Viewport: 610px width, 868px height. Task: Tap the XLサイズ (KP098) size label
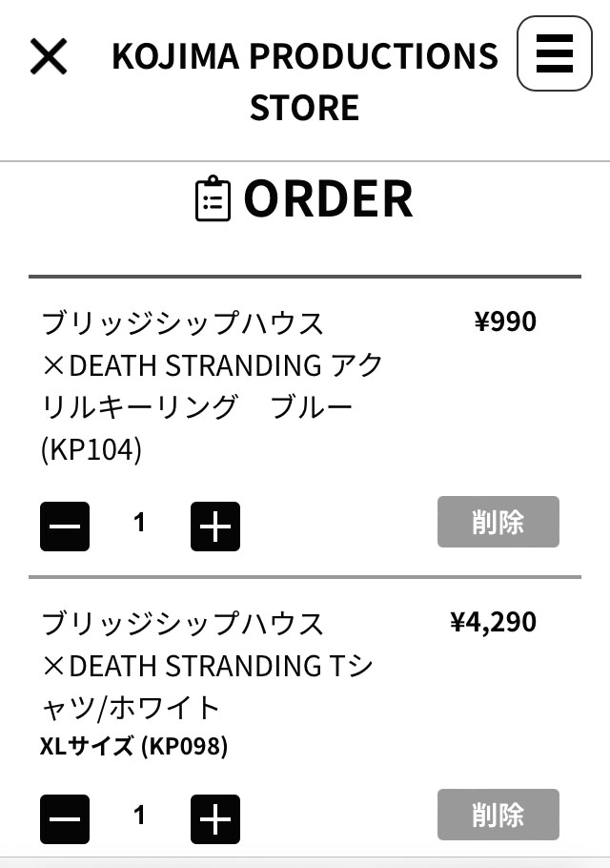coord(133,746)
